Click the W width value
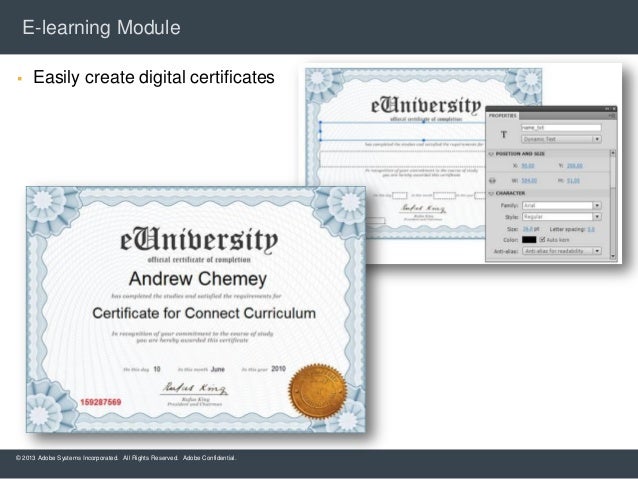The image size is (638, 479). 529,180
